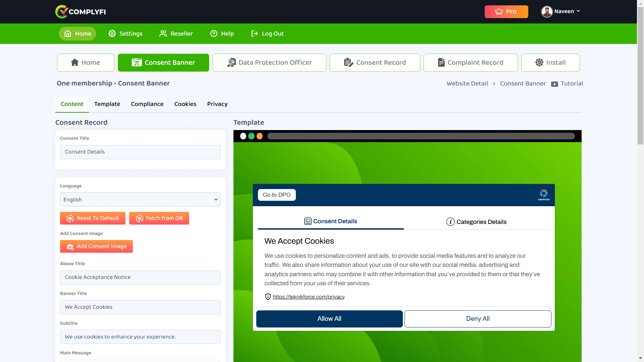Click Log Out in navigation bar
The width and height of the screenshot is (644, 362).
click(267, 34)
